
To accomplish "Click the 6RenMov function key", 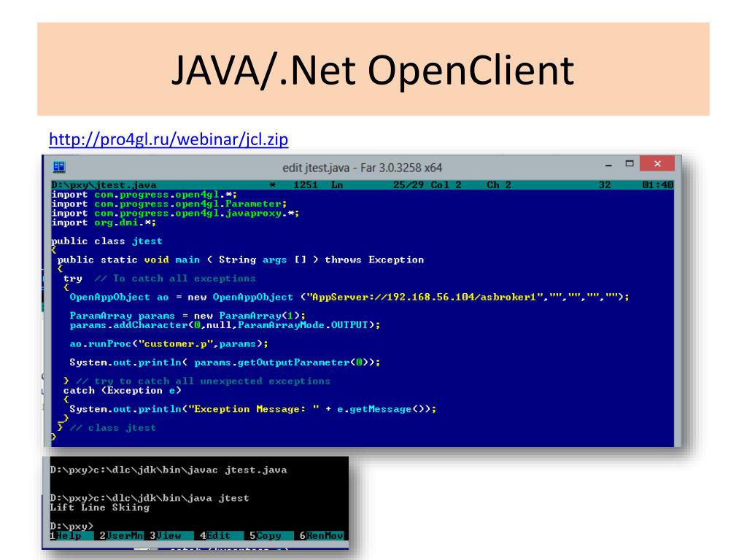I will pos(321,536).
